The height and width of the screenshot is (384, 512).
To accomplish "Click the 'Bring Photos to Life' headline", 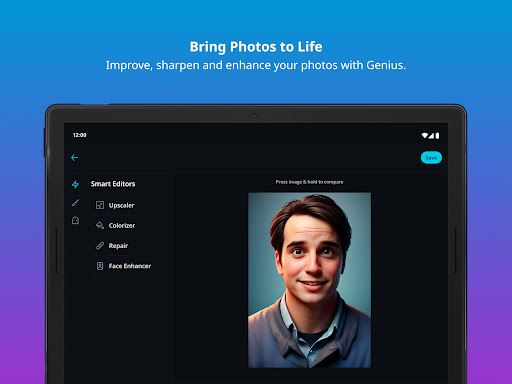I will pyautogui.click(x=256, y=47).
